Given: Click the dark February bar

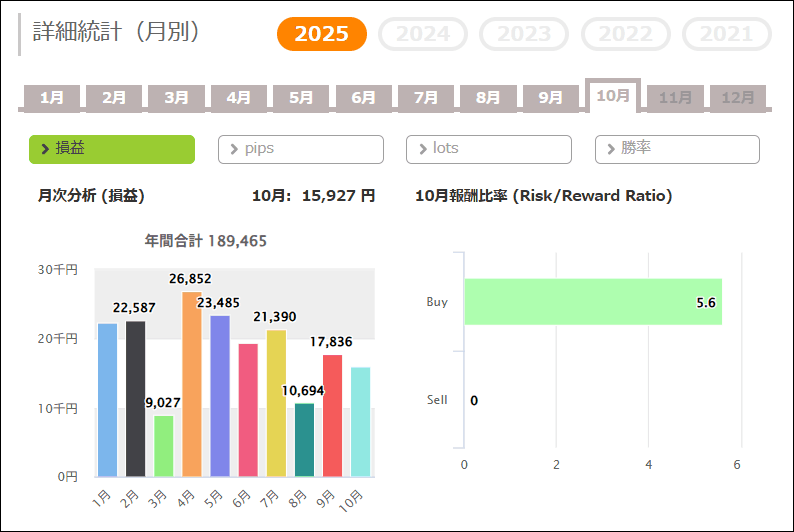Looking at the screenshot, I should pos(136,399).
